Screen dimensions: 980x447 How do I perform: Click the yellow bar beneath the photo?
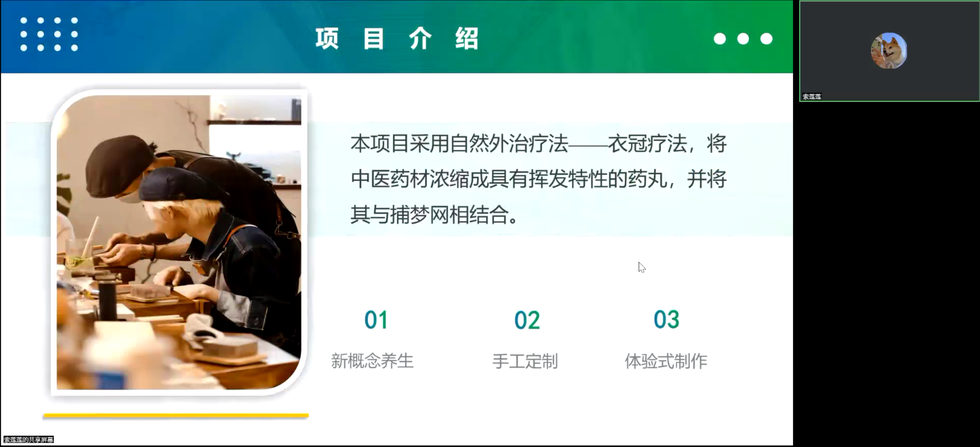176,415
